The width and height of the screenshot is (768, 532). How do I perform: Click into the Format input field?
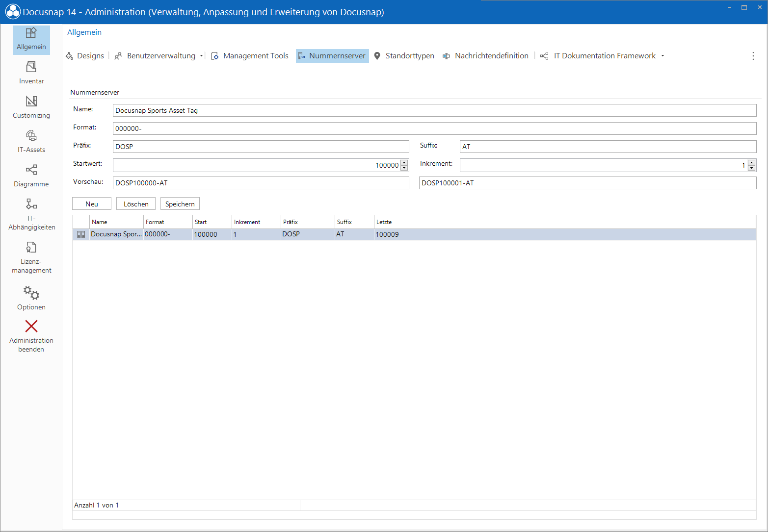pyautogui.click(x=434, y=128)
